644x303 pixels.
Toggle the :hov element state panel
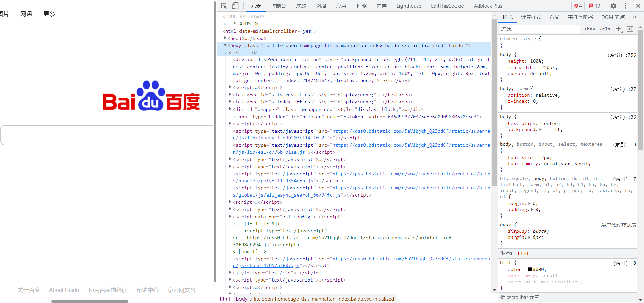click(590, 29)
